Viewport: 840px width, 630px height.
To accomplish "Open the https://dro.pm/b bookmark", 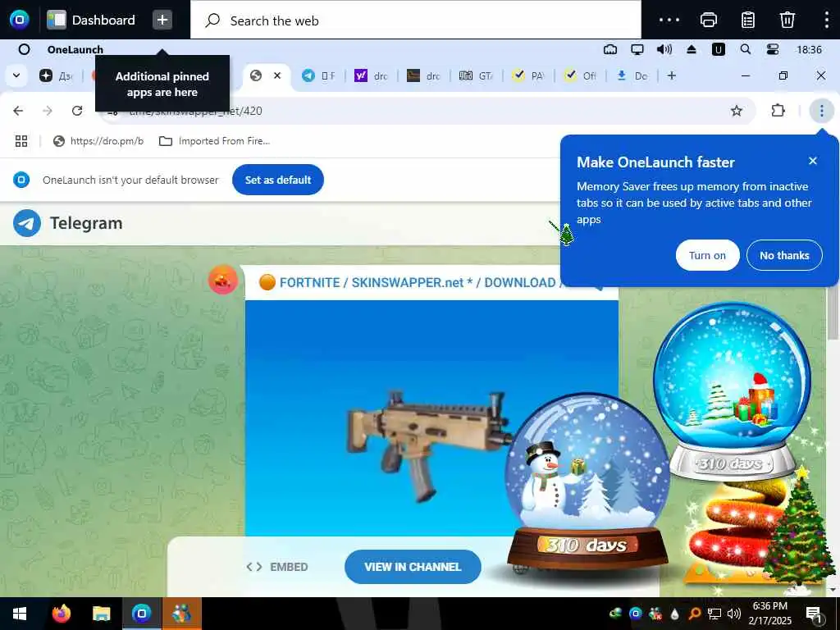I will click(98, 141).
